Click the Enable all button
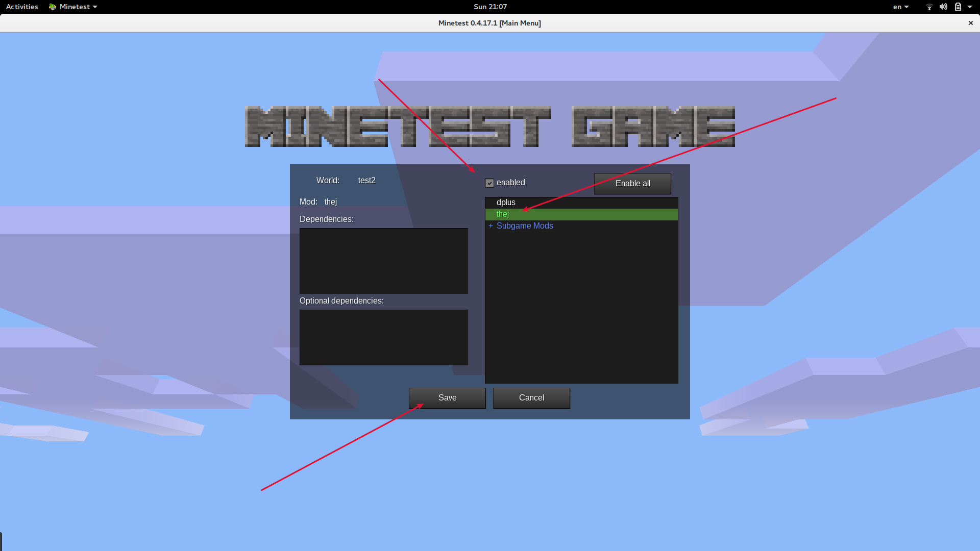980x551 pixels. click(x=632, y=184)
